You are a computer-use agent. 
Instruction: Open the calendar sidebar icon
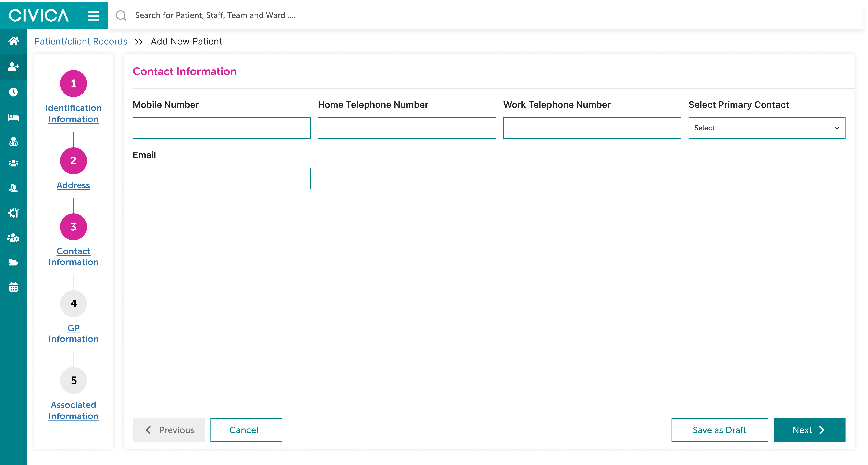coord(13,287)
